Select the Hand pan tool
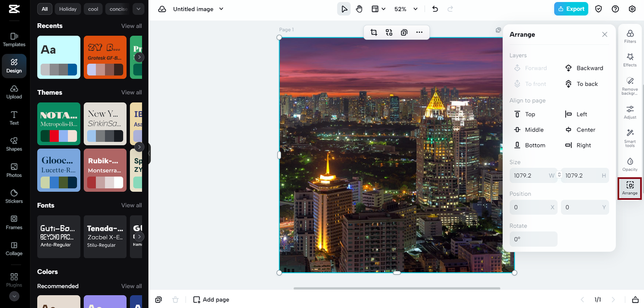 359,9
